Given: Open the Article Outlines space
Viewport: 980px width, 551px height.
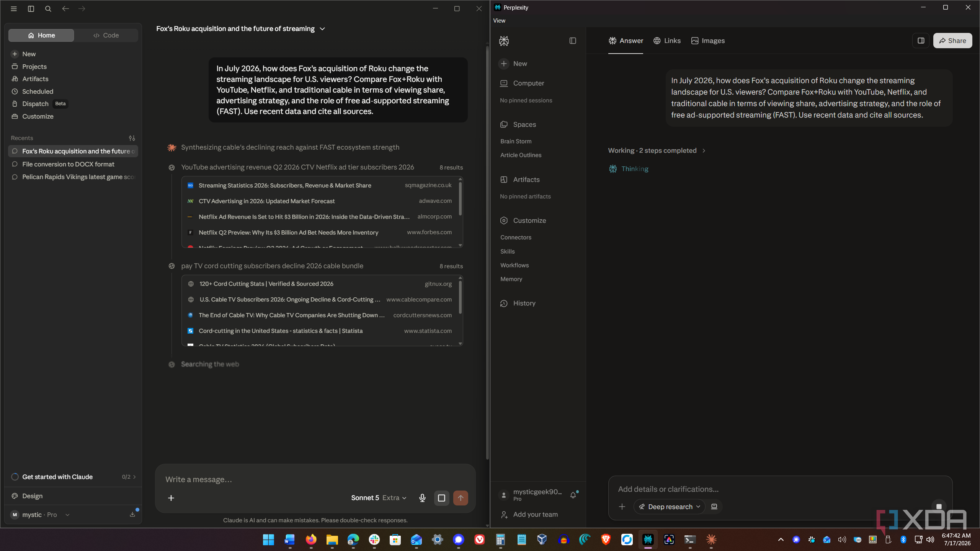Looking at the screenshot, I should [521, 155].
